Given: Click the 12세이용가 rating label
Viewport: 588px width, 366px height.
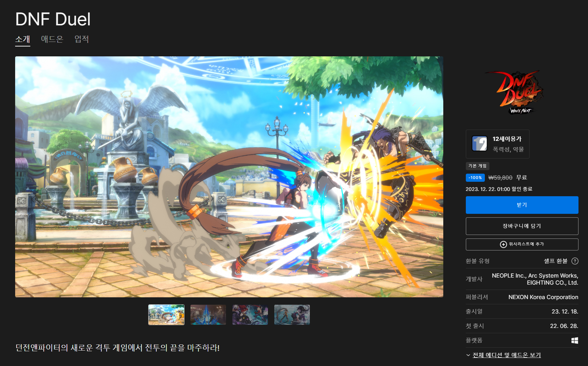Looking at the screenshot, I should [x=507, y=139].
